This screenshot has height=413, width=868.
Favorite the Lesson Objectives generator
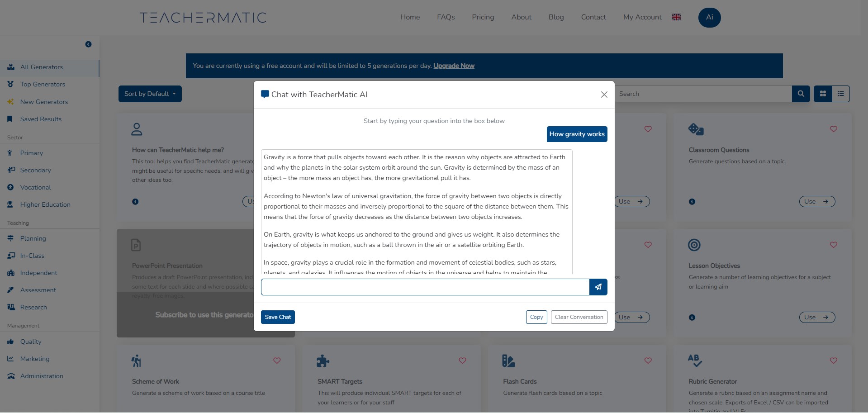pos(833,245)
